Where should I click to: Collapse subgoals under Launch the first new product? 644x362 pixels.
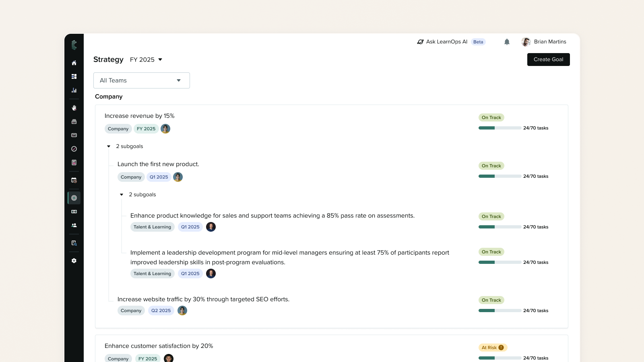pyautogui.click(x=122, y=195)
